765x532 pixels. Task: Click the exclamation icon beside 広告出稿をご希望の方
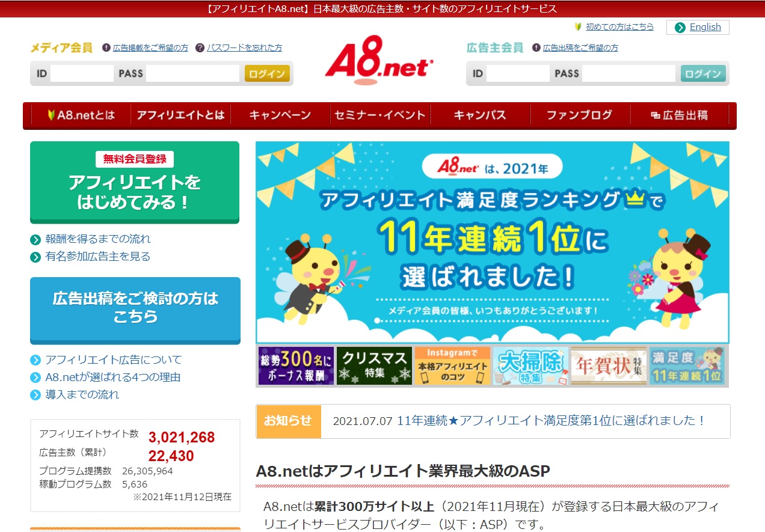click(x=536, y=47)
